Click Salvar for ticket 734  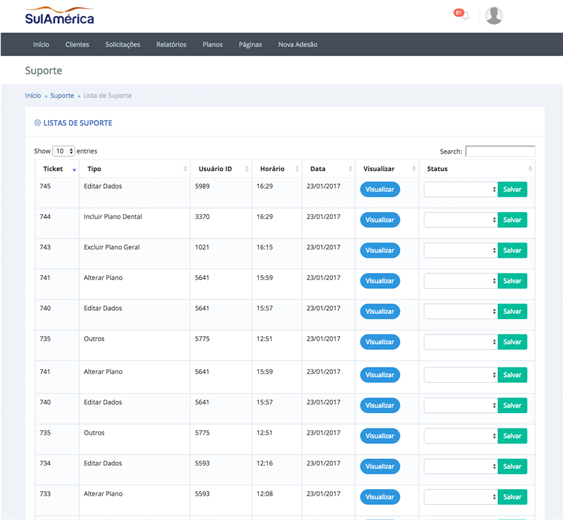click(512, 466)
